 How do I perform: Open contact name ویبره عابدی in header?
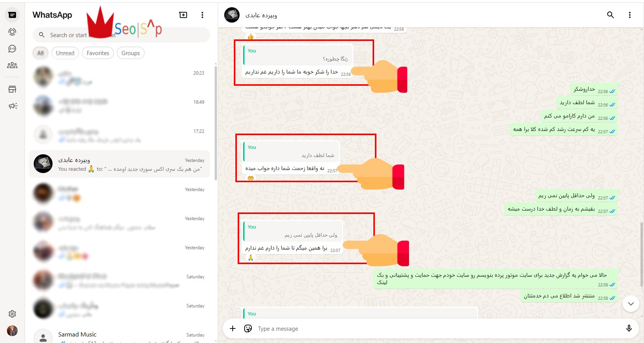coord(261,15)
